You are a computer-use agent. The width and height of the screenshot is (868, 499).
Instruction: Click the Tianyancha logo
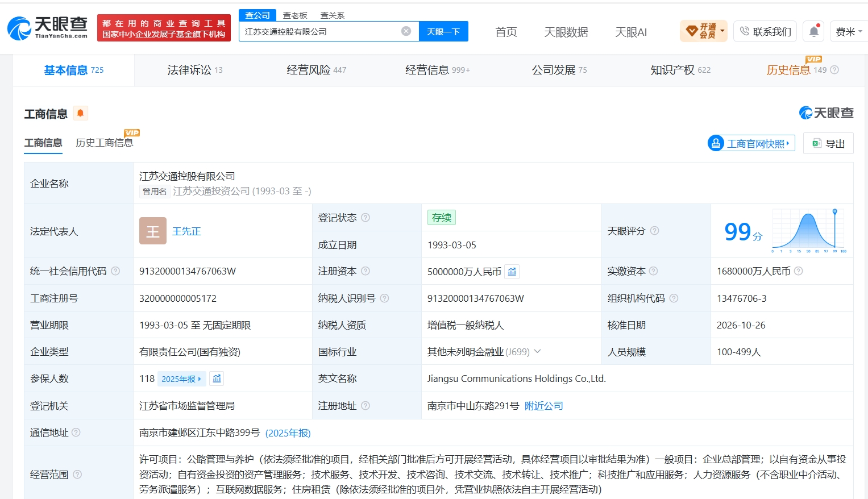tap(48, 27)
